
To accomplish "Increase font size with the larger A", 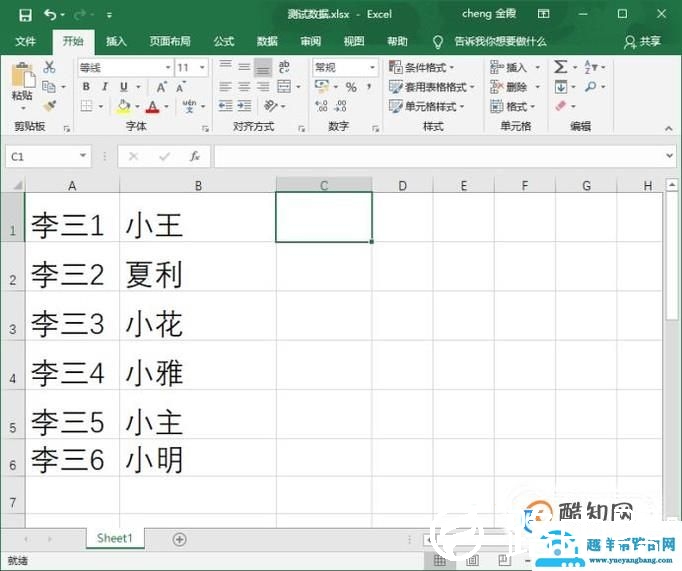I will tap(161, 87).
